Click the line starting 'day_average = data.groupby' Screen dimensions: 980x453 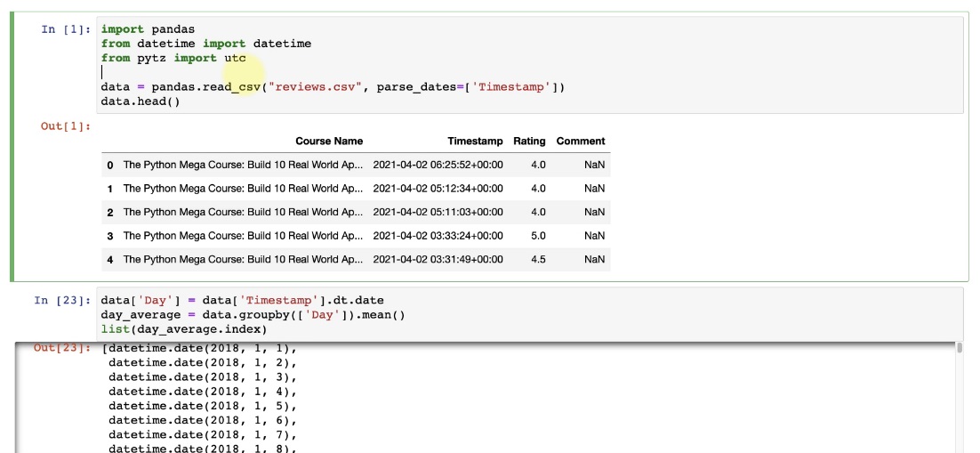click(253, 315)
